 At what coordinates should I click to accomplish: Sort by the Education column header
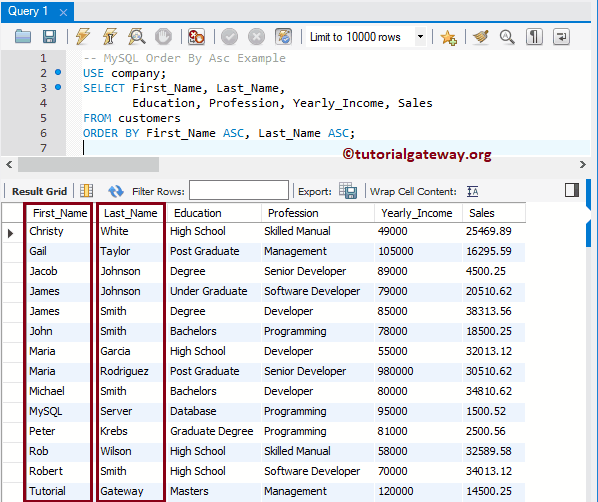pos(214,213)
